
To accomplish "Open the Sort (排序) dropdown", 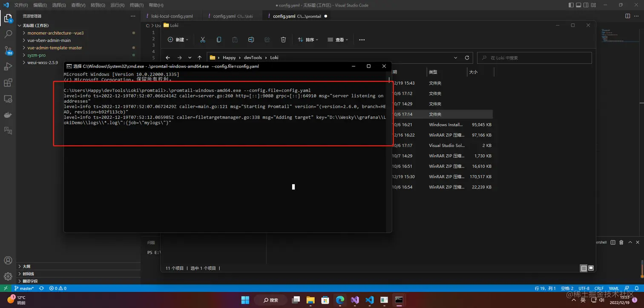I will (308, 40).
